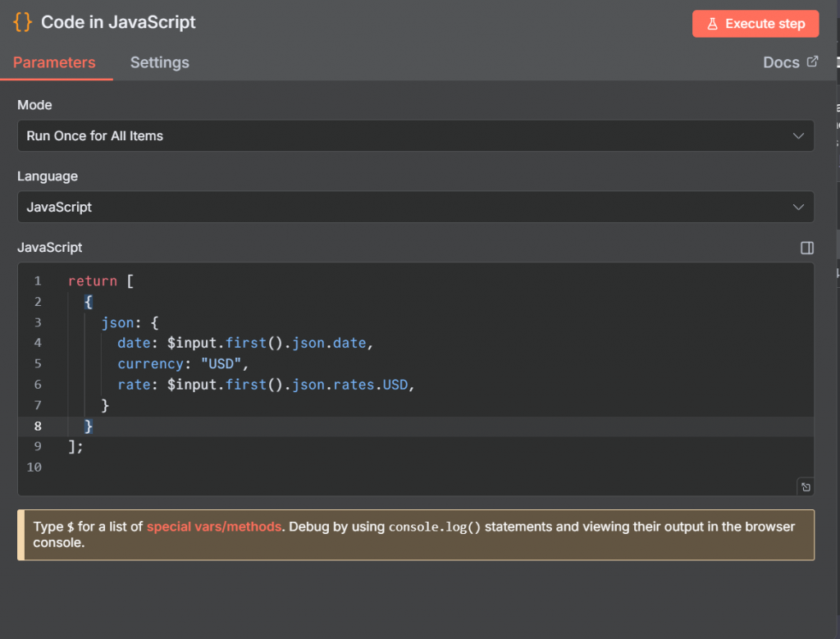
Task: Open the Mode dropdown showing Run Once for All Items
Action: [x=415, y=136]
